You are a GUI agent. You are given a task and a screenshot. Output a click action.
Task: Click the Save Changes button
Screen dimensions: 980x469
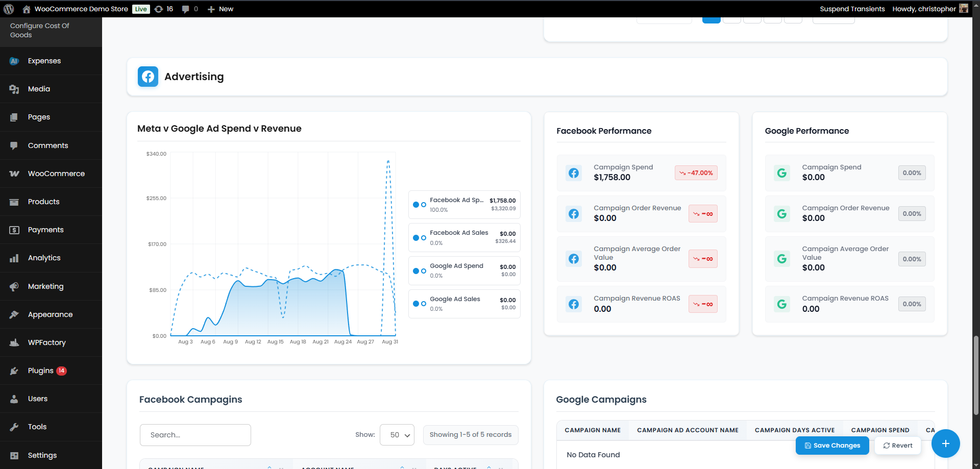(832, 446)
